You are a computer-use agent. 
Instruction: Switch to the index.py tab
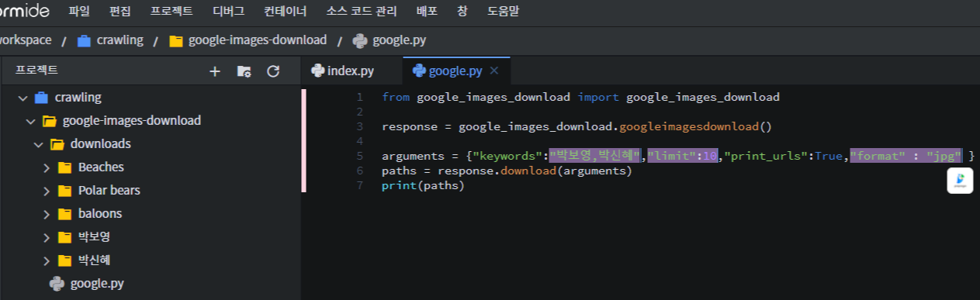pos(350,71)
